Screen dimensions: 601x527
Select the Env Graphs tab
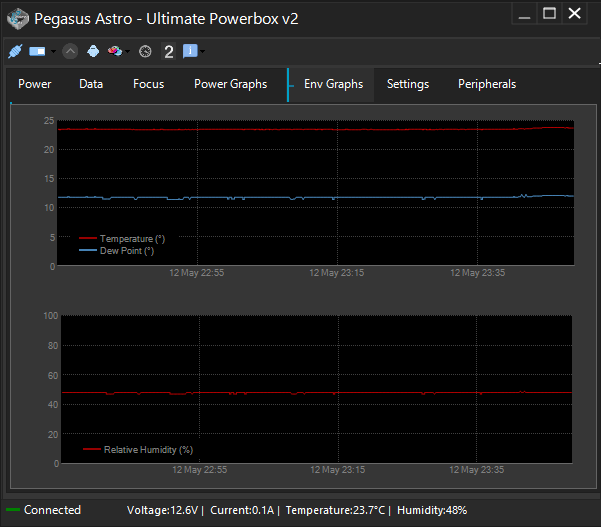coord(333,84)
